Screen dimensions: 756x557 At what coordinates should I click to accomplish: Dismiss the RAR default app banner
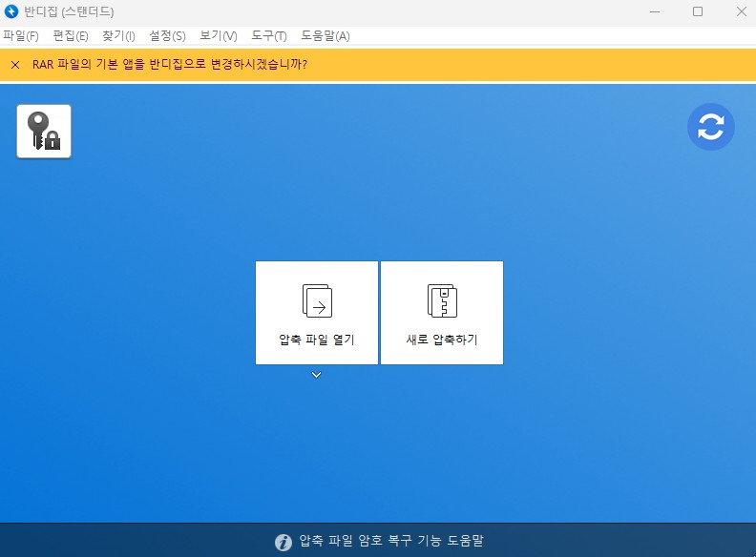coord(15,65)
